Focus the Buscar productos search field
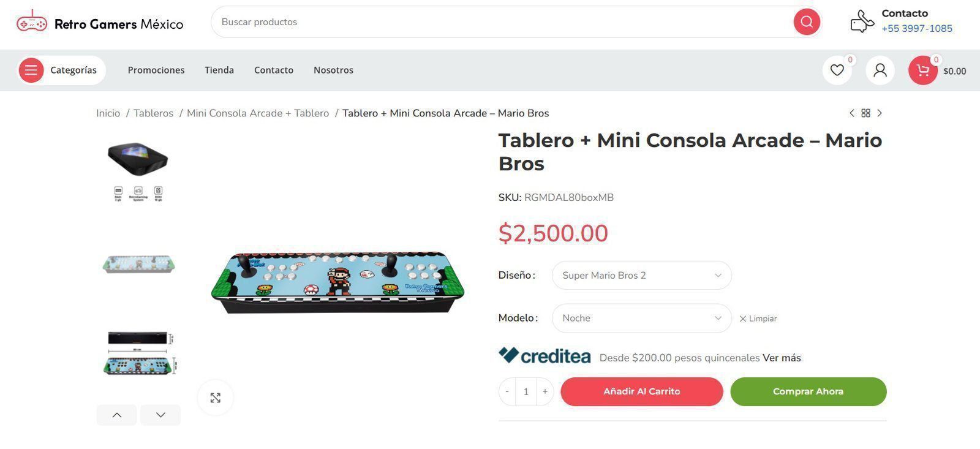The width and height of the screenshot is (980, 449). click(502, 22)
